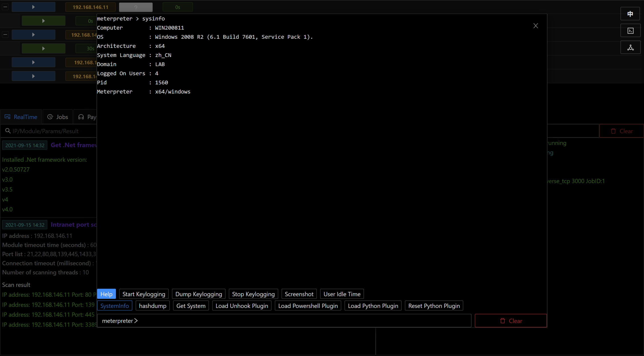
Task: Switch language with the 中 icon
Action: point(630,14)
